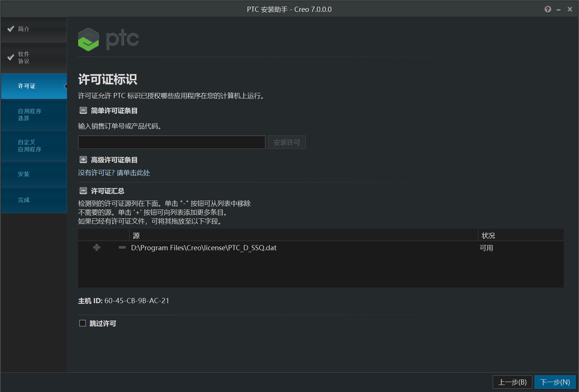Jump to the 安装 step
The height and width of the screenshot is (392, 579).
[x=34, y=174]
